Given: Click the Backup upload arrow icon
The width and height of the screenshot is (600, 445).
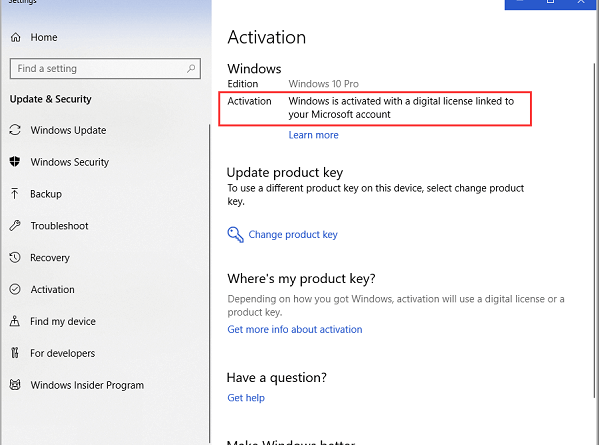Looking at the screenshot, I should point(15,193).
